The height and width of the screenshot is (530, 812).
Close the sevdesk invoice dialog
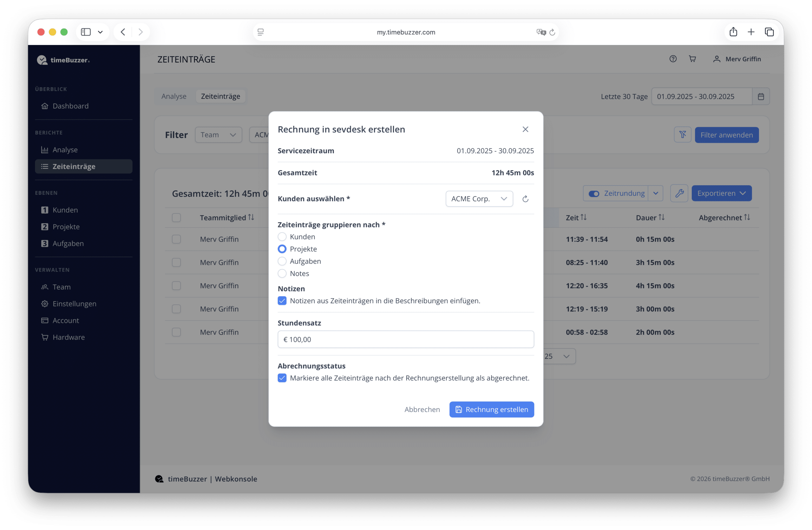525,129
